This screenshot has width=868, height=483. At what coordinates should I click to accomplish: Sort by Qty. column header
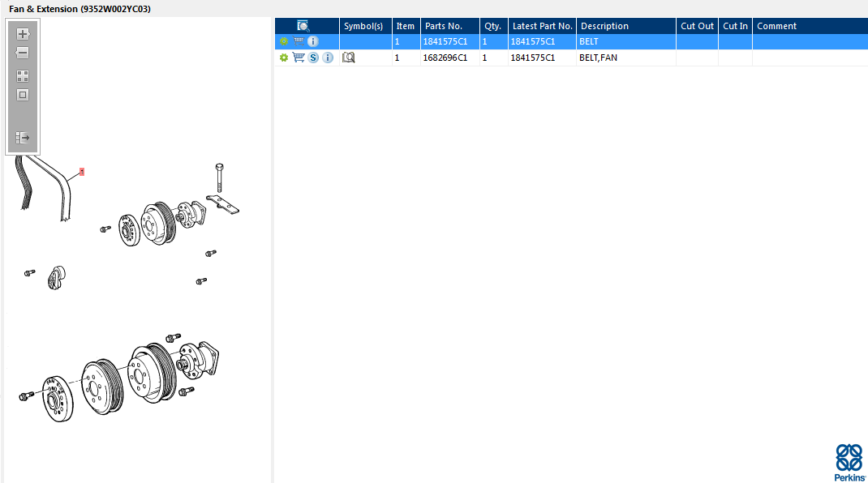click(x=492, y=26)
